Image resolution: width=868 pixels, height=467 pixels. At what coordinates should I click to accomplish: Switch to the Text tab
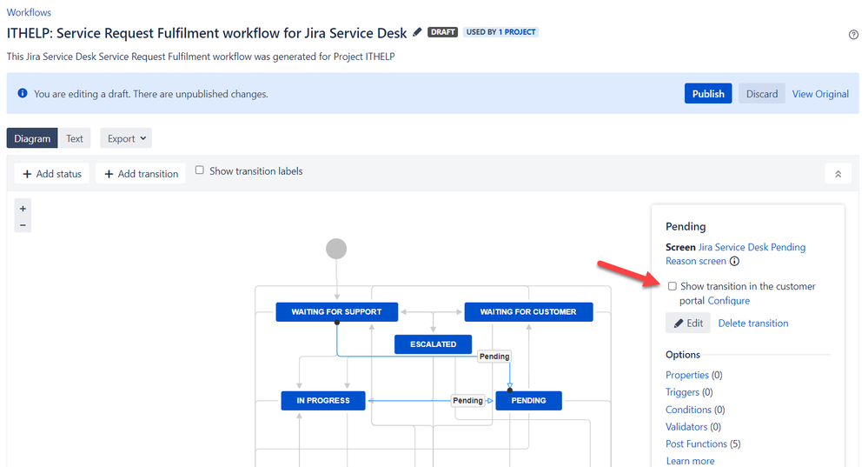point(75,138)
